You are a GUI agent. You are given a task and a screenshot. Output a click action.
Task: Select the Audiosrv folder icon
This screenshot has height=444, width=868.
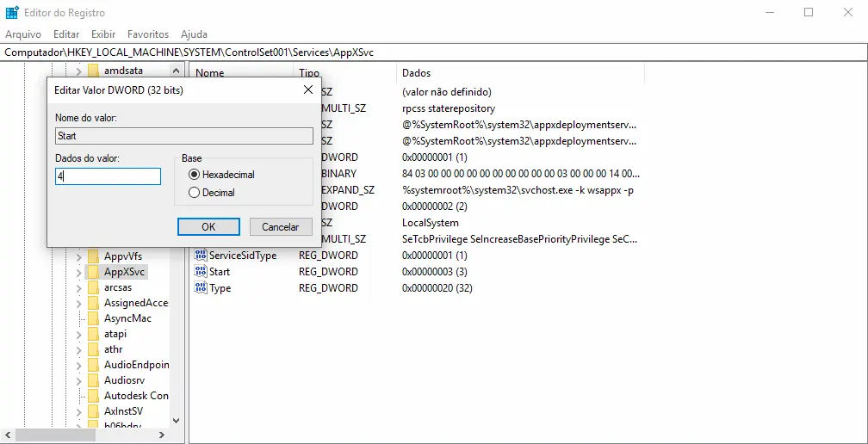tap(93, 379)
